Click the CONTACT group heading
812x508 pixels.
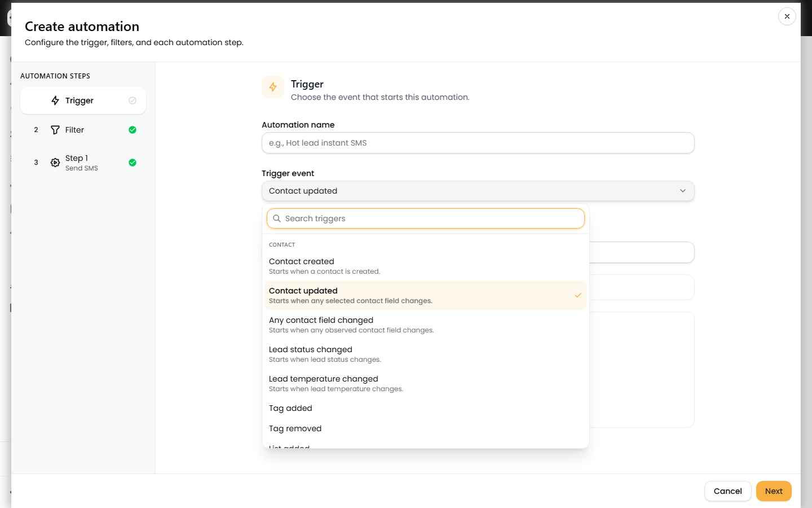pos(282,245)
